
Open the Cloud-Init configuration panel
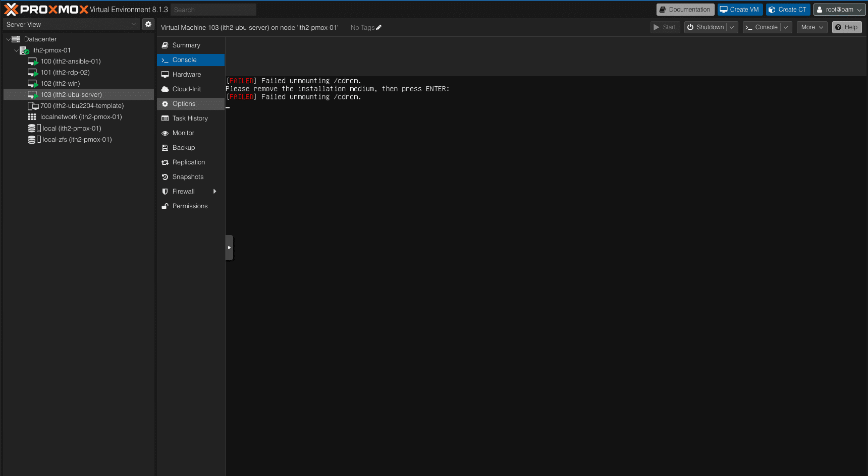187,89
